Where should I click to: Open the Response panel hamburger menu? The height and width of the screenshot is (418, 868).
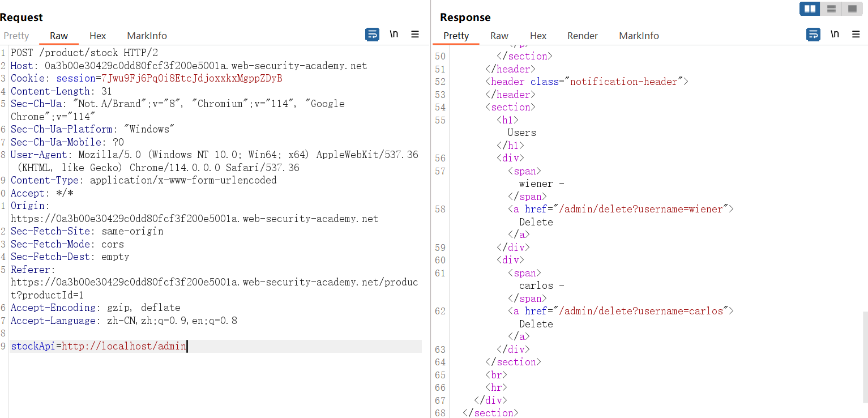(856, 35)
